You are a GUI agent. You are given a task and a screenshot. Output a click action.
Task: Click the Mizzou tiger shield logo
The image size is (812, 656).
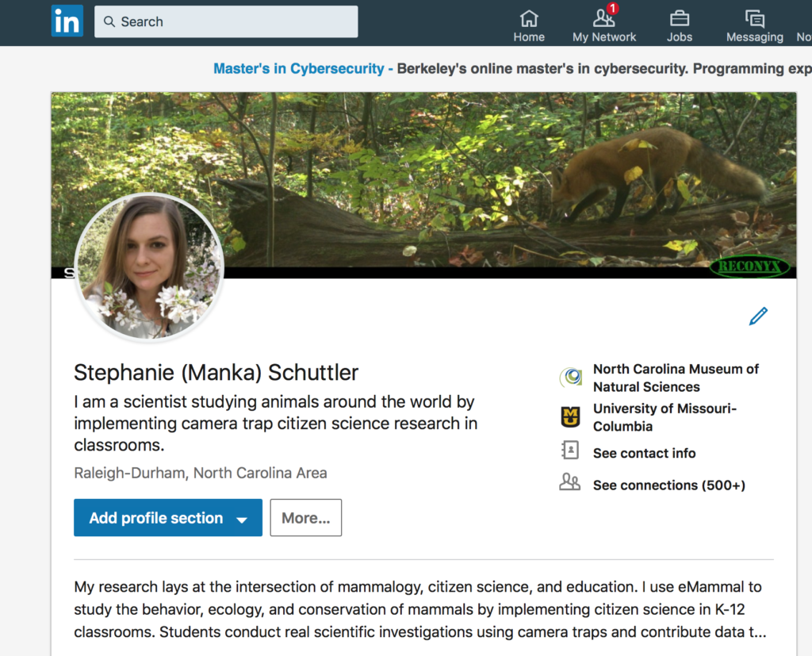point(570,417)
